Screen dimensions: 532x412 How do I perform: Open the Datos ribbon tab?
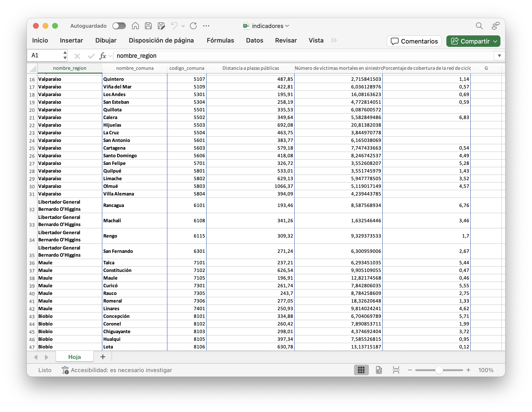[254, 40]
